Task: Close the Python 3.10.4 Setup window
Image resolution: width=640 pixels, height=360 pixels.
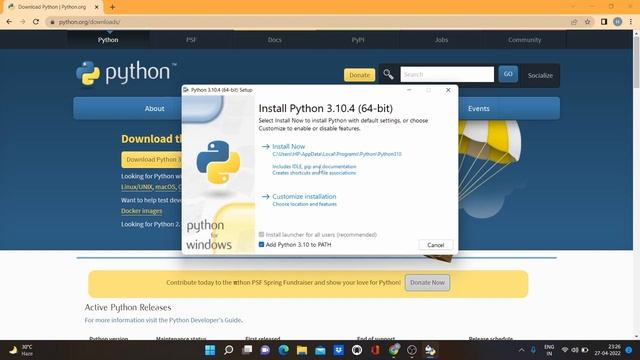Action: point(448,90)
